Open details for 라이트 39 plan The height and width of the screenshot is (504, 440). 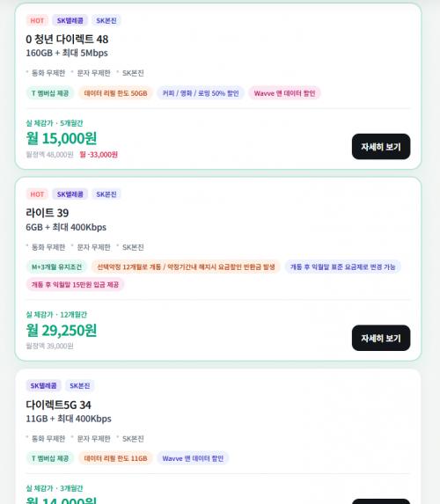coord(381,338)
